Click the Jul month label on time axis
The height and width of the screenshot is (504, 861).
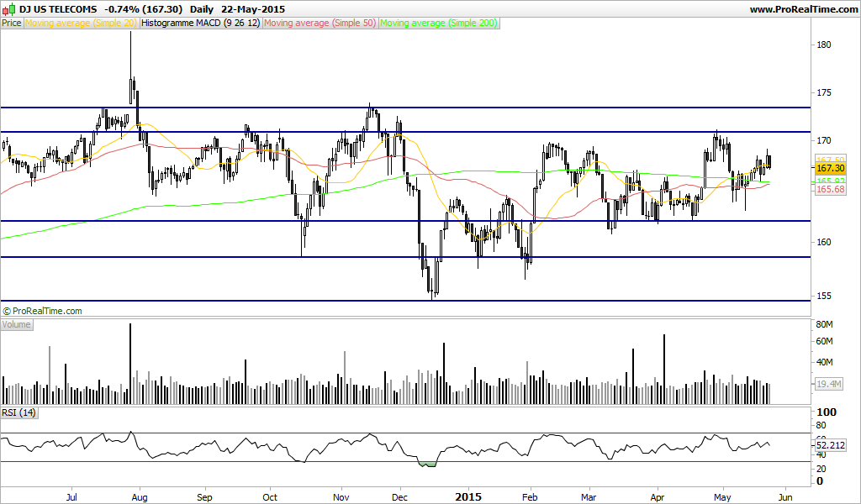[71, 497]
